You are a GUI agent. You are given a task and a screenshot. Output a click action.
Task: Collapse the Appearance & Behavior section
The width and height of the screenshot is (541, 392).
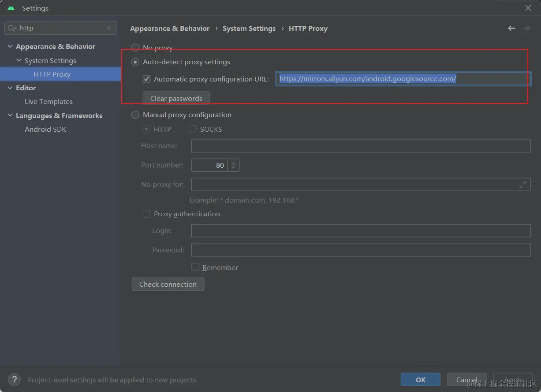(x=10, y=47)
